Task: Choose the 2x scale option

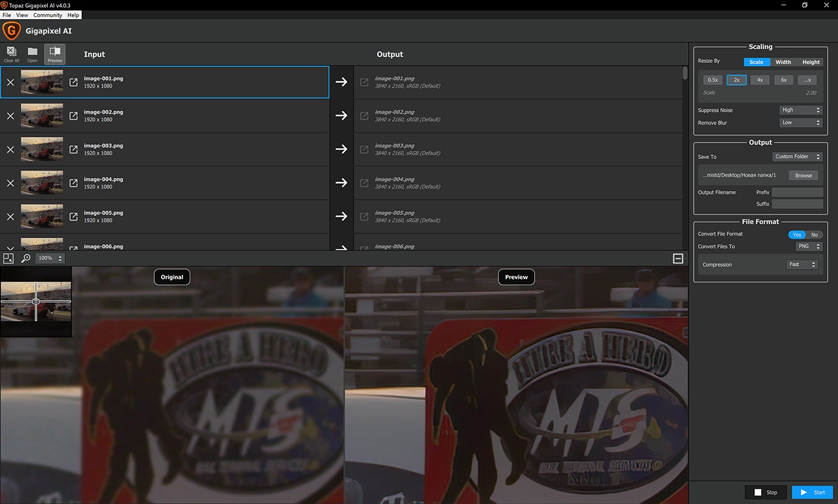Action: tap(737, 80)
